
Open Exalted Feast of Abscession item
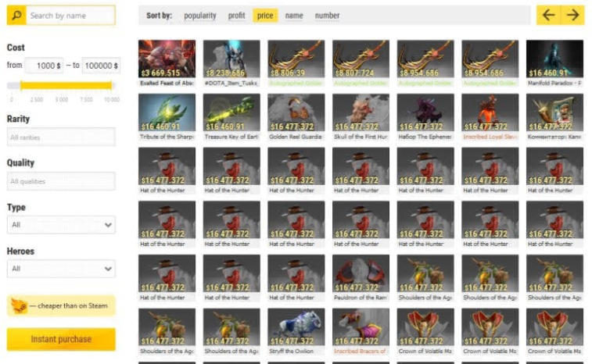point(167,63)
